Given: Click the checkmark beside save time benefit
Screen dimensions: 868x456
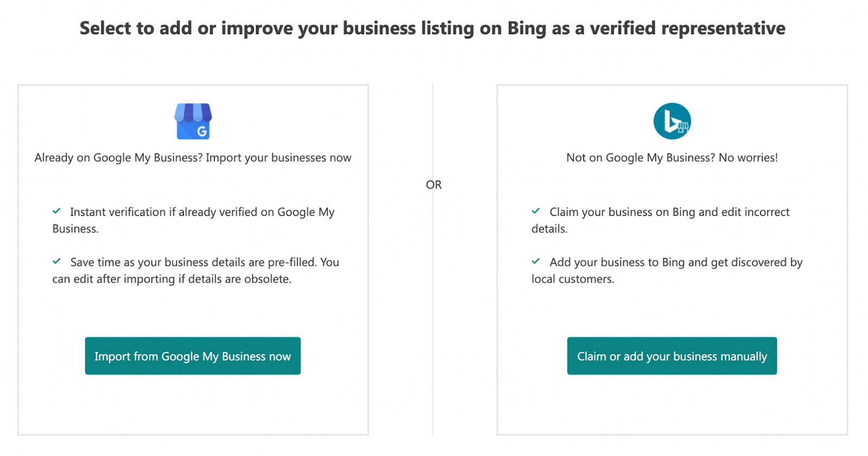Looking at the screenshot, I should tap(57, 261).
